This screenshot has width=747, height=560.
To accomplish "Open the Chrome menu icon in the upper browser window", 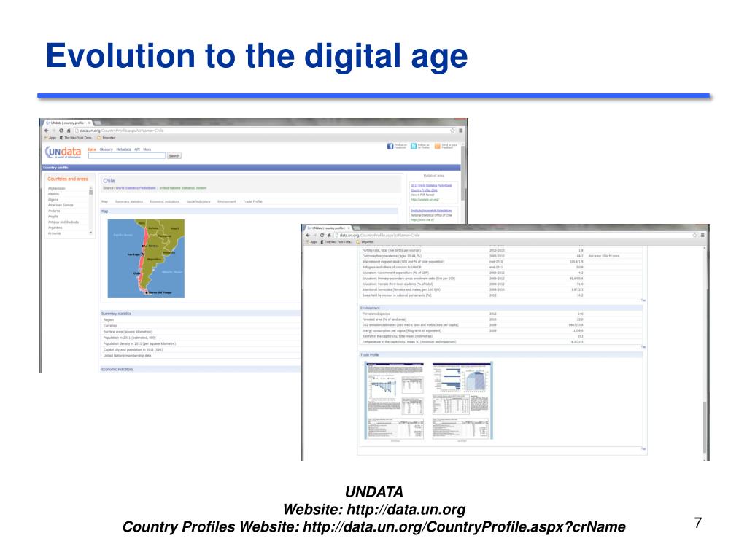I will click(460, 131).
